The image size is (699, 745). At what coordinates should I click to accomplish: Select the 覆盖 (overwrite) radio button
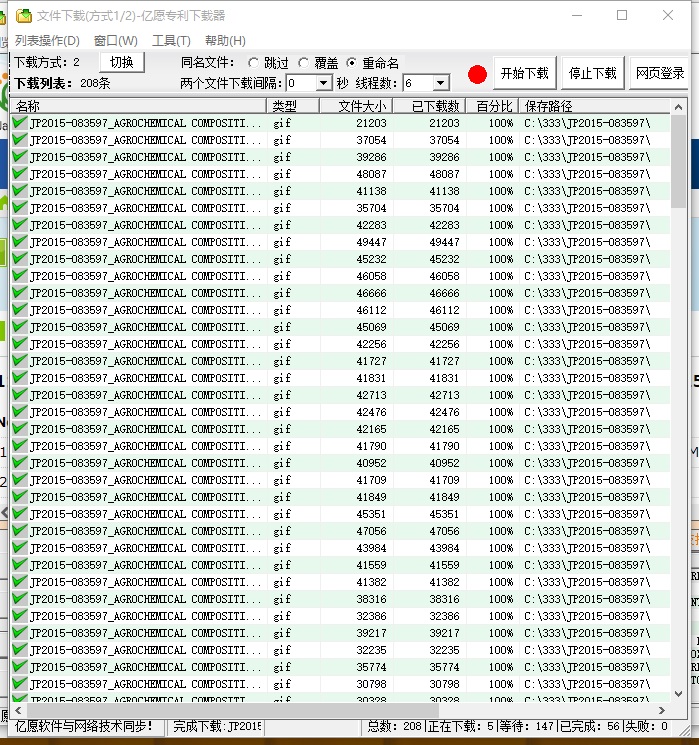pyautogui.click(x=303, y=63)
